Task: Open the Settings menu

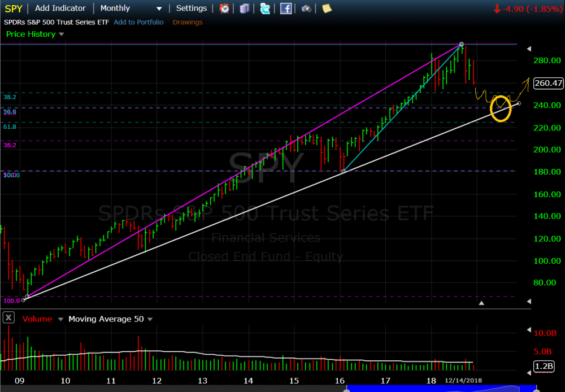Action: coord(192,8)
